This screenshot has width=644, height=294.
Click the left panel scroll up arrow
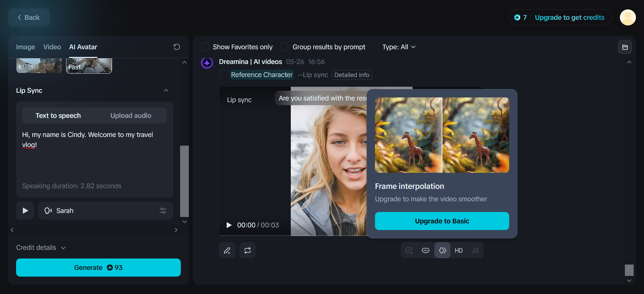pyautogui.click(x=184, y=62)
